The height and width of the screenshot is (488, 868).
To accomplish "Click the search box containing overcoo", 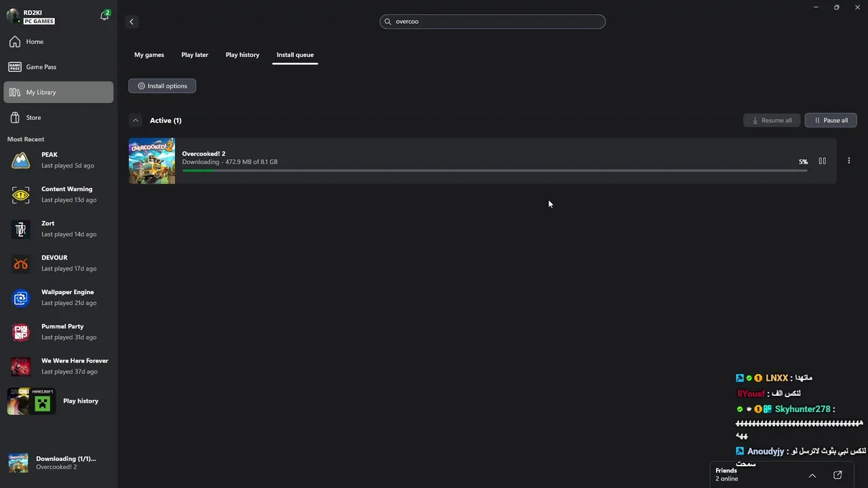I will tap(492, 22).
